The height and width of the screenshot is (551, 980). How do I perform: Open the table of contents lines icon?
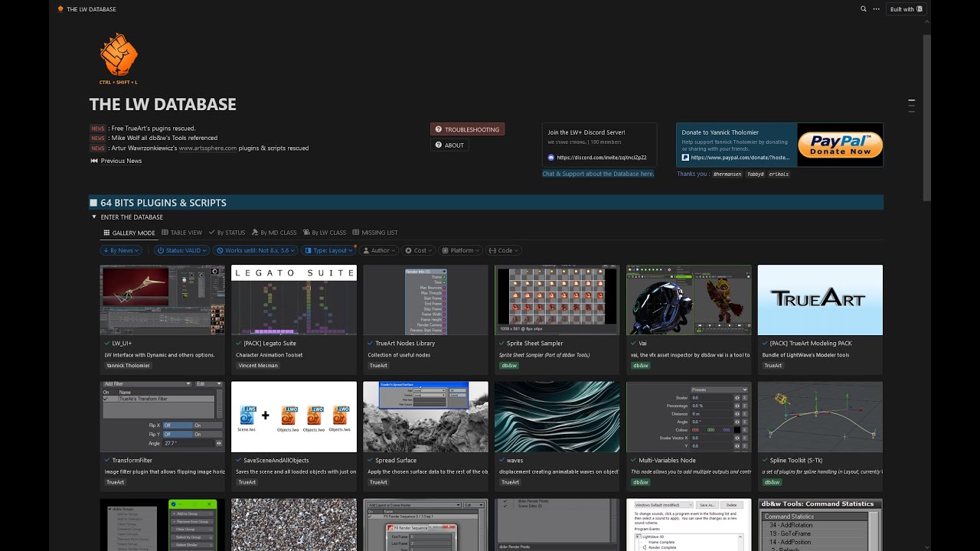tap(911, 105)
